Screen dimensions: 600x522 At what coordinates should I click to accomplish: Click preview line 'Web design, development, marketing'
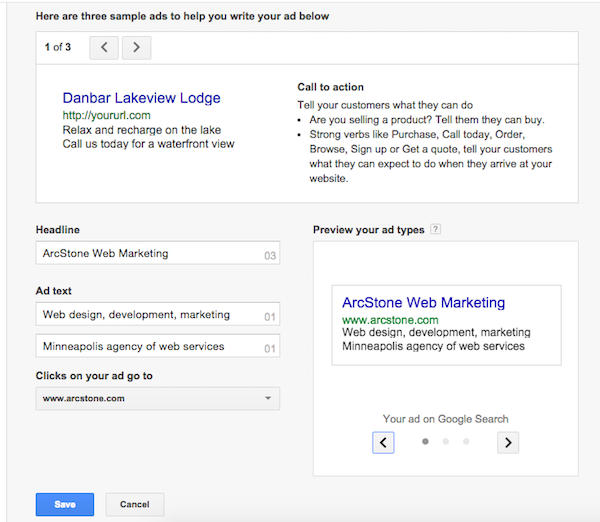coord(436,332)
